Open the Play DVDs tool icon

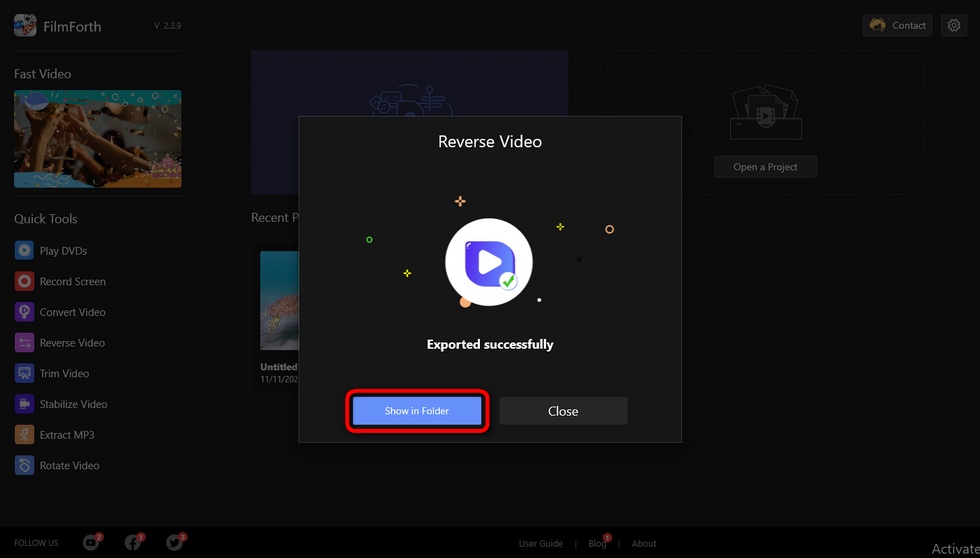pyautogui.click(x=24, y=251)
